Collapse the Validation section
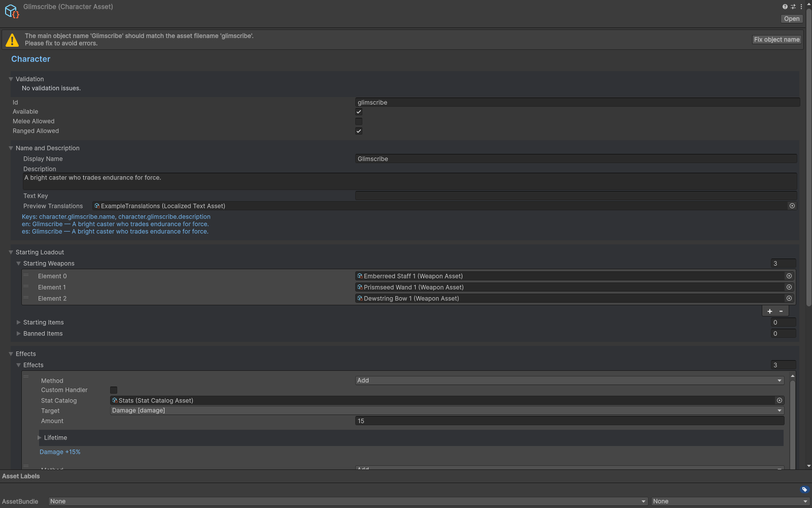The image size is (812, 508). pos(11,79)
